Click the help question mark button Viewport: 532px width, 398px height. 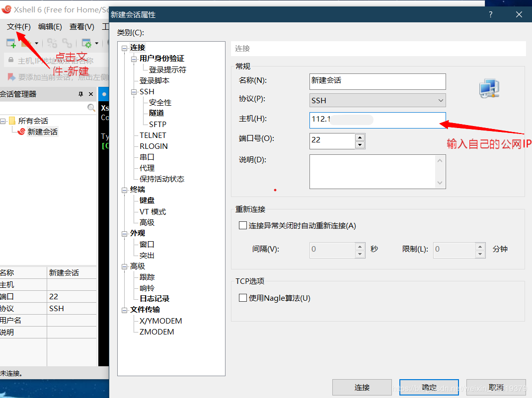coord(491,14)
